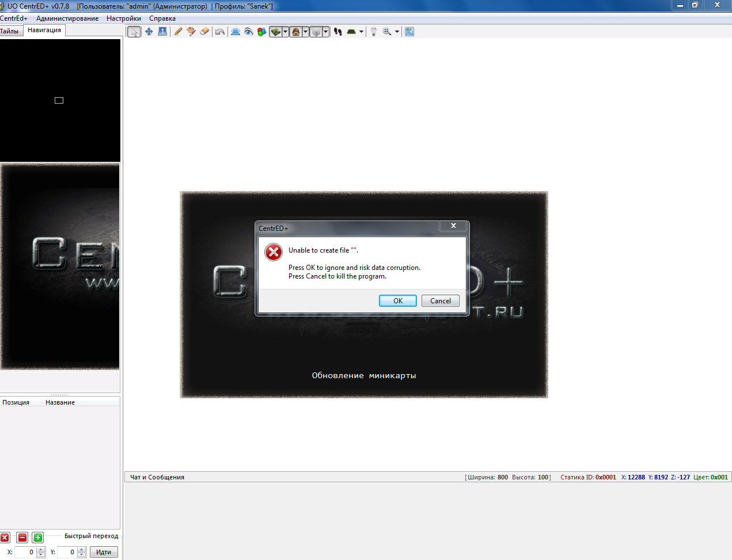This screenshot has height=560, width=732.
Task: Open the Администрирование menu
Action: pyautogui.click(x=67, y=18)
